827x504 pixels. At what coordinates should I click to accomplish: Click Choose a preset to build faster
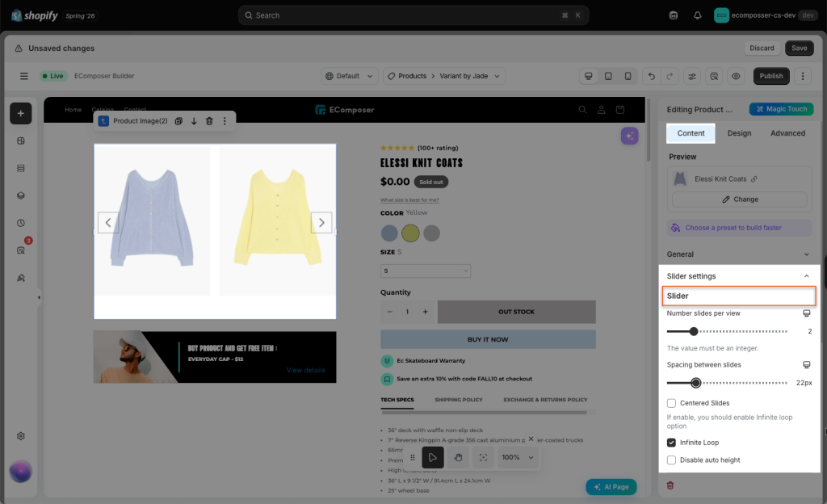pos(739,228)
